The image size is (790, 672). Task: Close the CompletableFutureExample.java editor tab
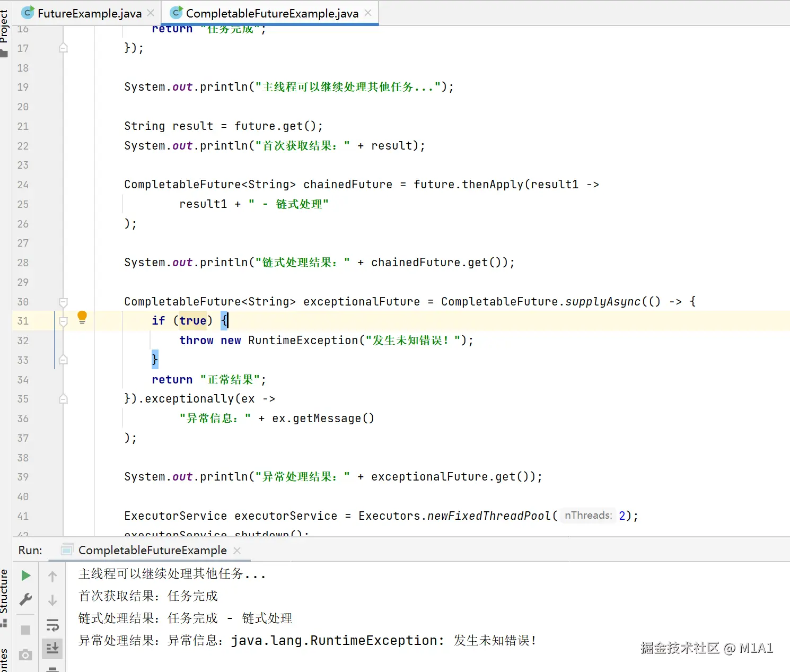point(368,13)
